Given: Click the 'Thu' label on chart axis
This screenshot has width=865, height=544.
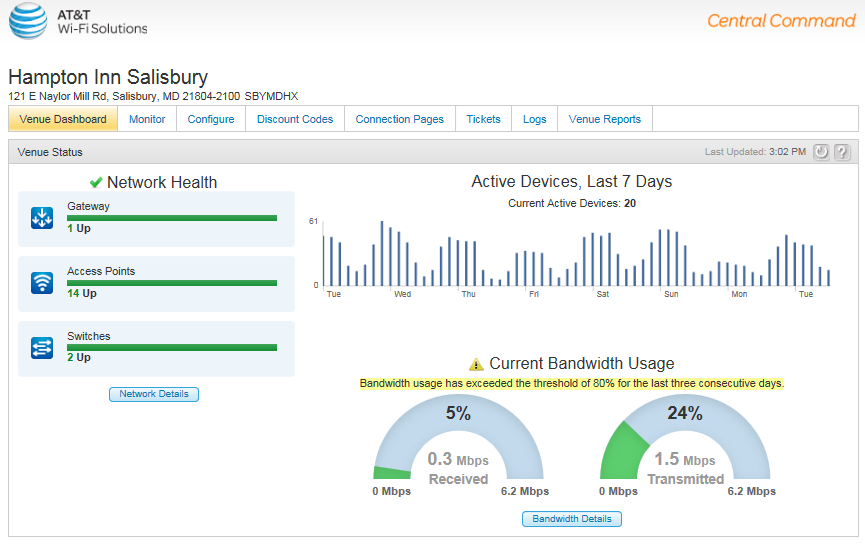Looking at the screenshot, I should (468, 294).
